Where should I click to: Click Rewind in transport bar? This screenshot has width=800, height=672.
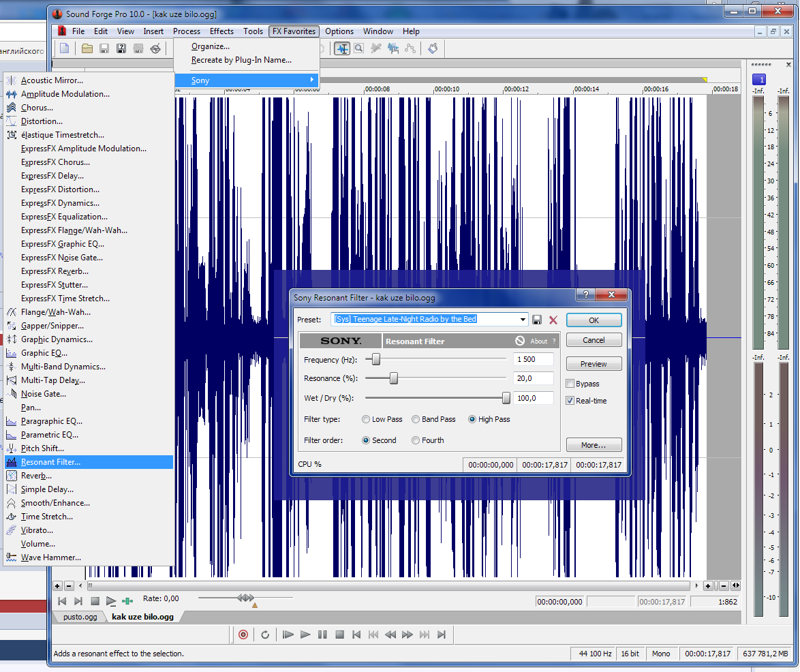point(390,635)
